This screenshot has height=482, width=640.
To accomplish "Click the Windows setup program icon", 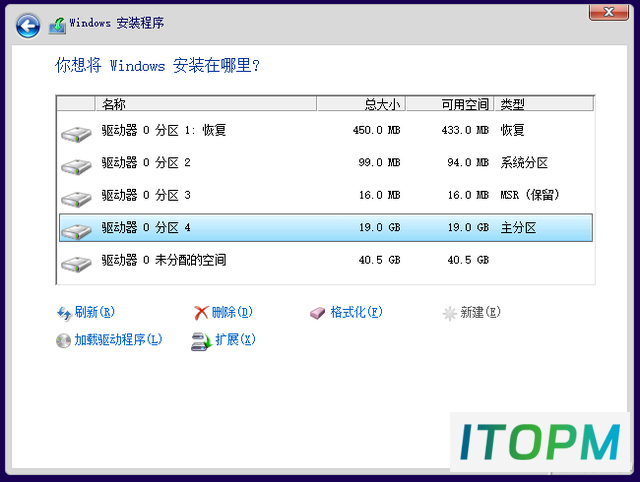I will (x=58, y=26).
